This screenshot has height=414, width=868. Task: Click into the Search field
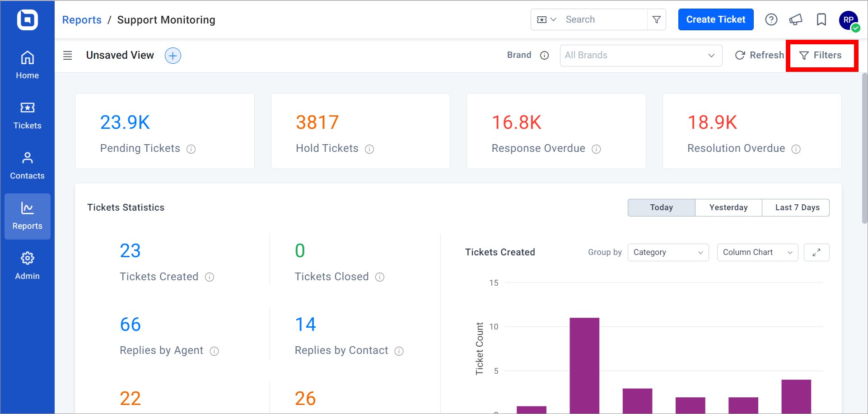coord(604,19)
